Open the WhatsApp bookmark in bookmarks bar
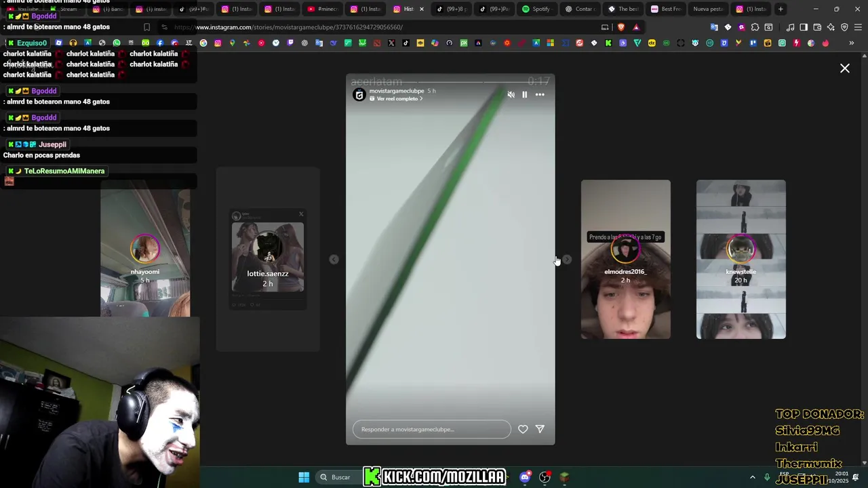The image size is (868, 488). (117, 43)
